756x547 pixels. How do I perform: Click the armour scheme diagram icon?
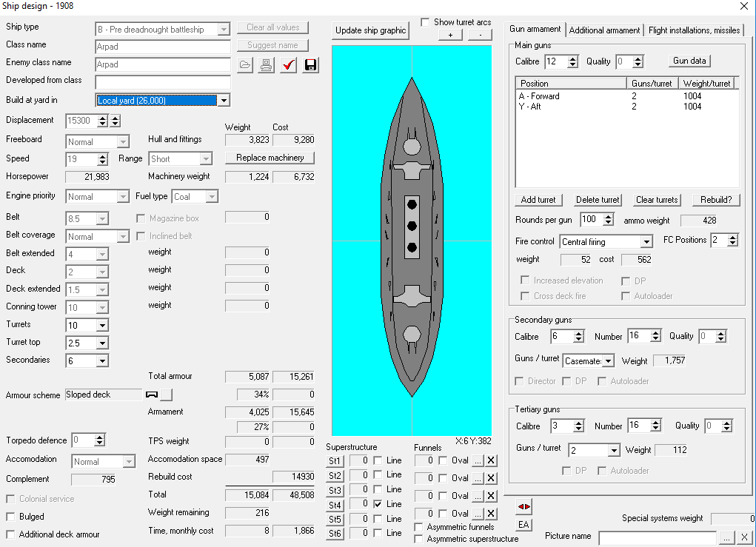point(152,395)
